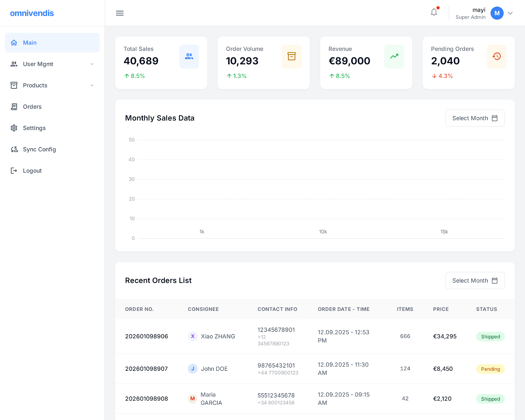This screenshot has width=525, height=420.
Task: Click the Settings gear icon
Action: click(14, 128)
